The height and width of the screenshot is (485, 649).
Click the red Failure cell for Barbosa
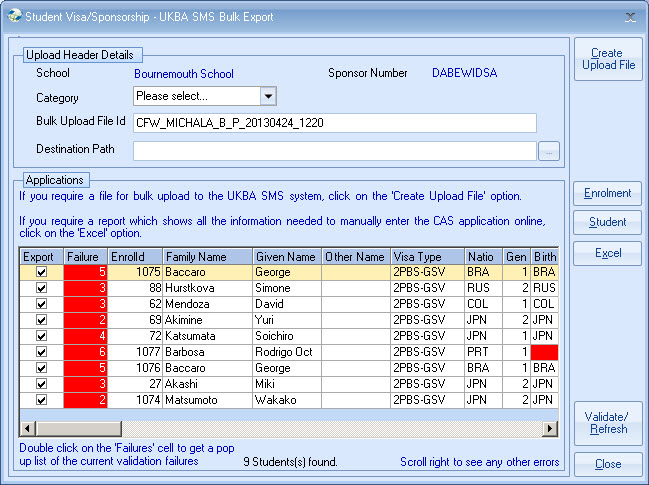(85, 352)
